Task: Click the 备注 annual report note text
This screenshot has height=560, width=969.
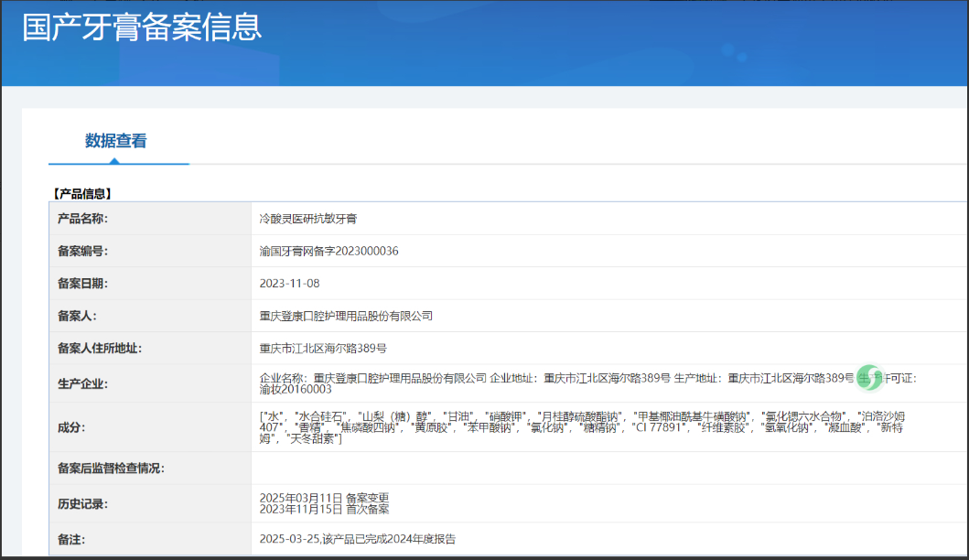Action: pos(357,539)
